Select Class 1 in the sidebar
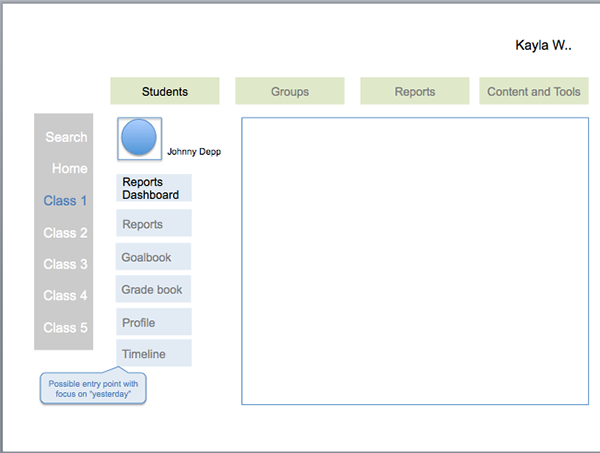The height and width of the screenshot is (453, 600). (65, 200)
